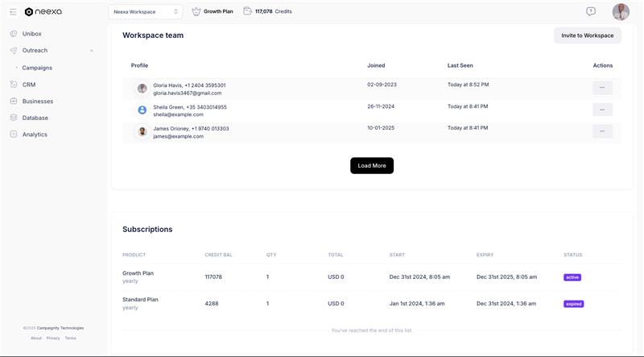The width and height of the screenshot is (644, 357).
Task: Open the Analytics sidebar icon
Action: (x=14, y=135)
